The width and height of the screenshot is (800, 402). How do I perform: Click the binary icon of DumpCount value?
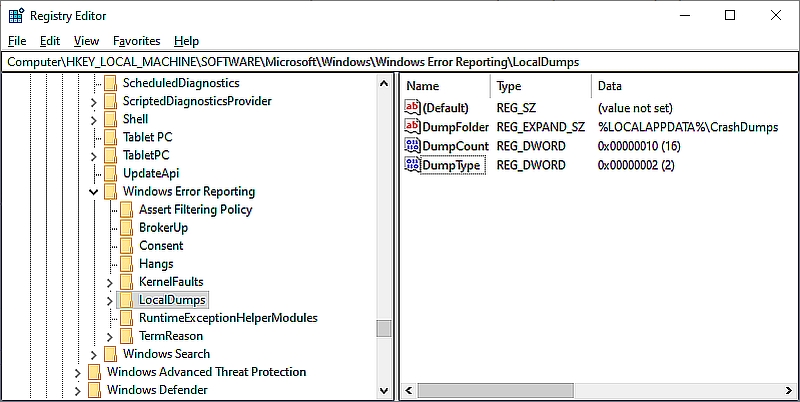pyautogui.click(x=412, y=146)
